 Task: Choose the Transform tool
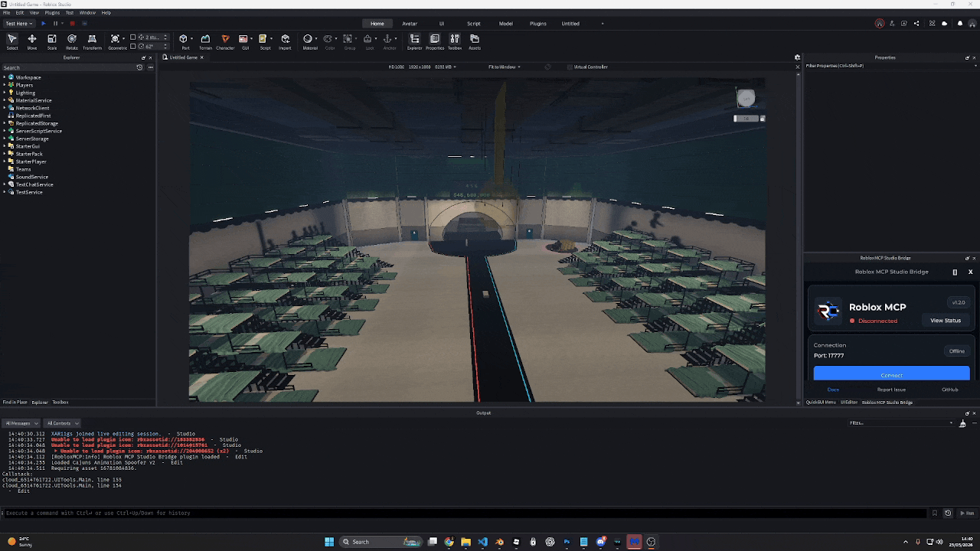click(92, 42)
